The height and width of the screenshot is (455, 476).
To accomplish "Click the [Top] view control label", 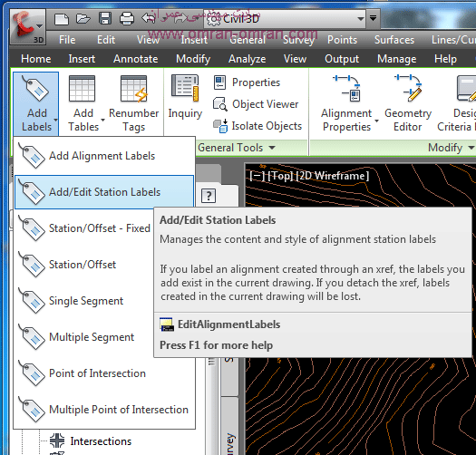I will [280, 176].
